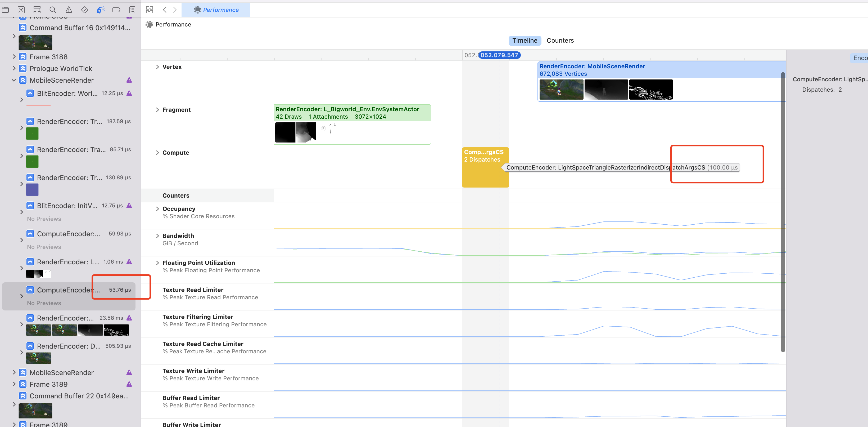Open the Issue navigator warning icon
This screenshot has width=868, height=427.
69,10
